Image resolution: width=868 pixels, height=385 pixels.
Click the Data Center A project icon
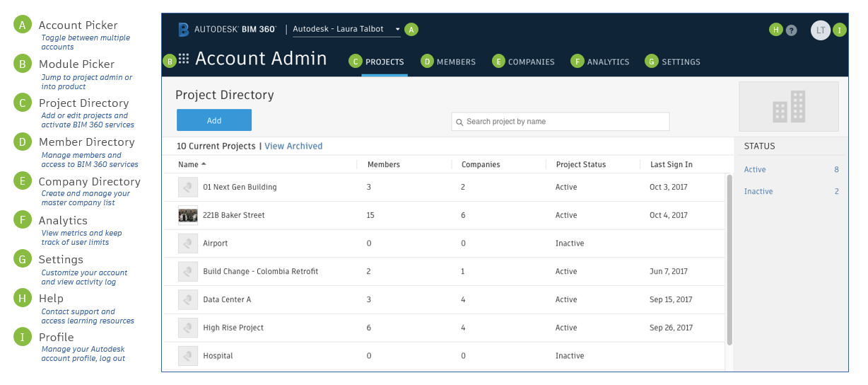[x=188, y=299]
